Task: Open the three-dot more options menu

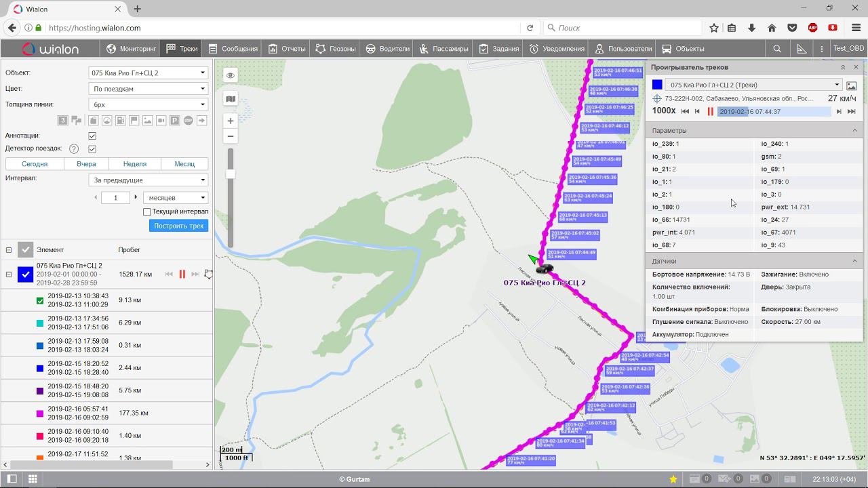Action: [822, 49]
